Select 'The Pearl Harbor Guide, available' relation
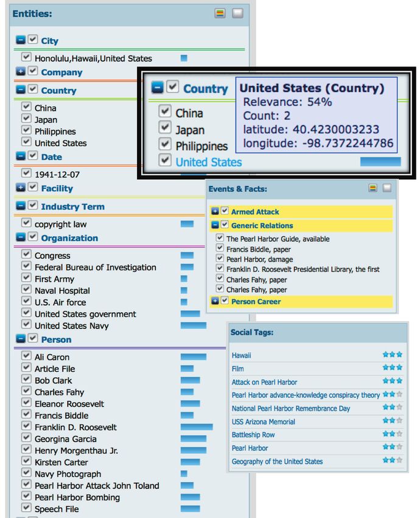 coord(278,239)
